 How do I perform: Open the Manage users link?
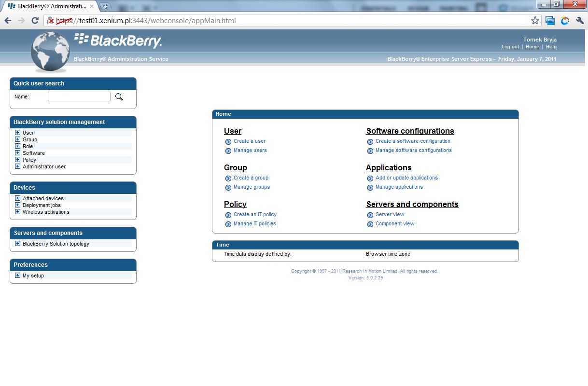(x=250, y=151)
